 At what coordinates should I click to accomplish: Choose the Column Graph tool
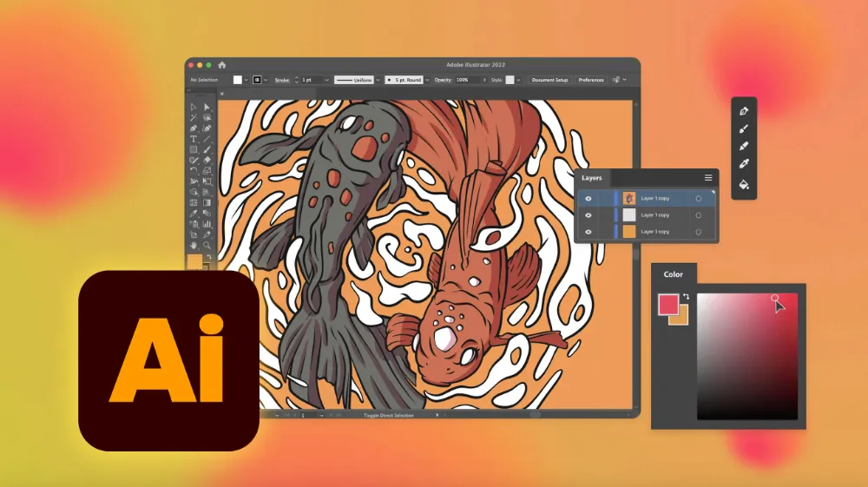coord(207,224)
